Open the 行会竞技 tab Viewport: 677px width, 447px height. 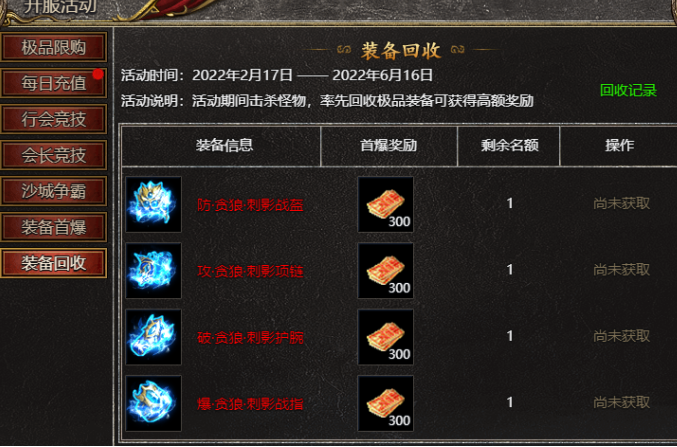click(54, 119)
